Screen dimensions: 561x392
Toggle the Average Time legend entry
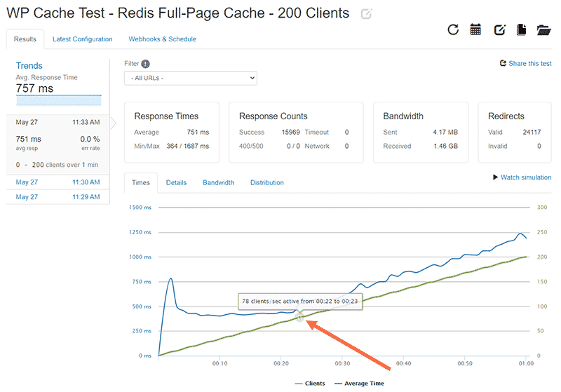click(x=359, y=384)
